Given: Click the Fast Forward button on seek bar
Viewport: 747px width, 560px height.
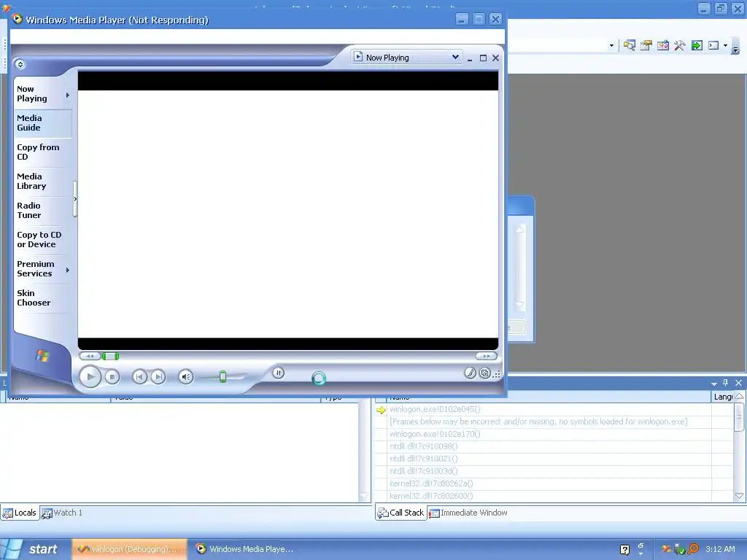Looking at the screenshot, I should [486, 356].
